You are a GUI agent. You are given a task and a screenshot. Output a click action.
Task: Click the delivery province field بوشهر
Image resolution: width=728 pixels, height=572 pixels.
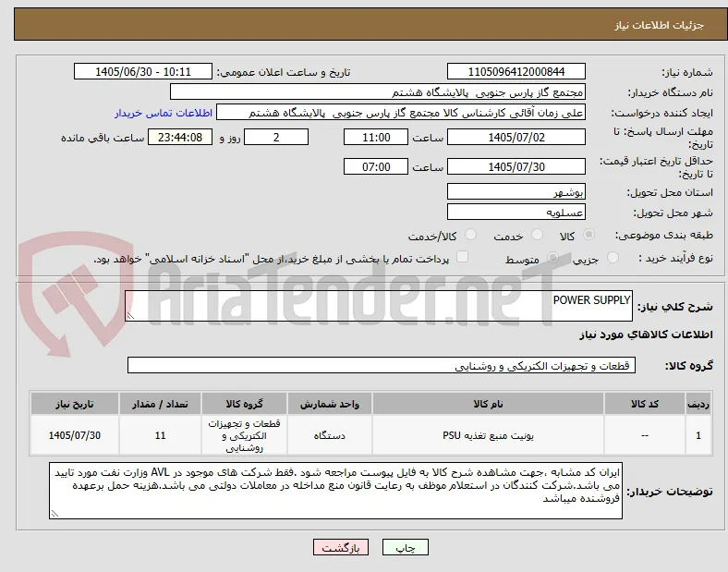(x=516, y=192)
